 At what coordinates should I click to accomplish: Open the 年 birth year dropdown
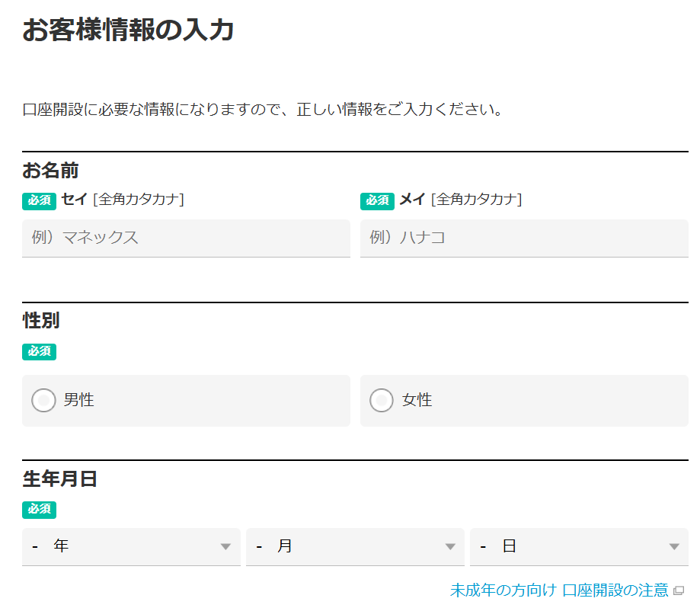click(x=131, y=546)
